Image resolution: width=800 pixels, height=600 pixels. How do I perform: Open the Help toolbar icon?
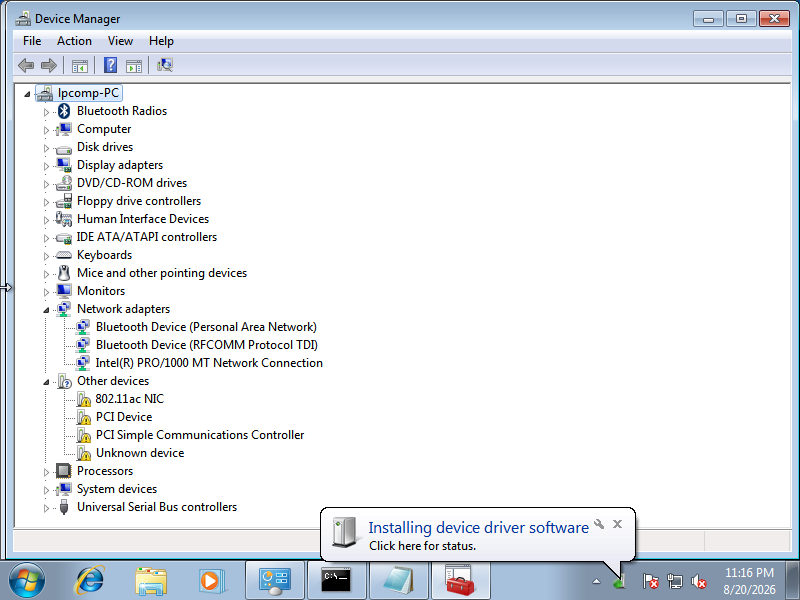pos(110,65)
